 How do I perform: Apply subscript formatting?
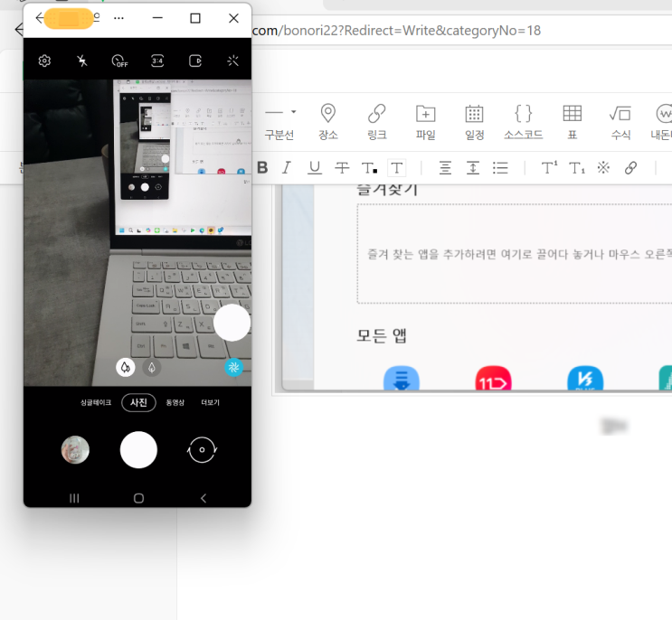point(577,167)
